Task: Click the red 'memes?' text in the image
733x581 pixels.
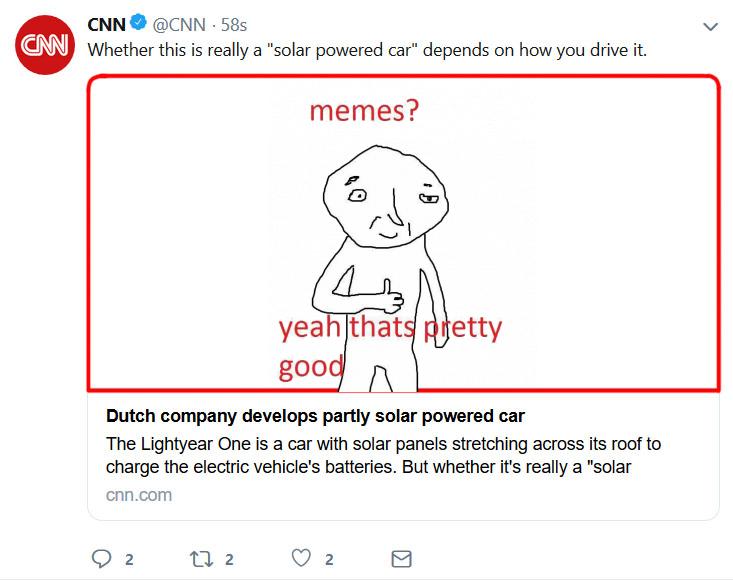Action: pos(364,111)
